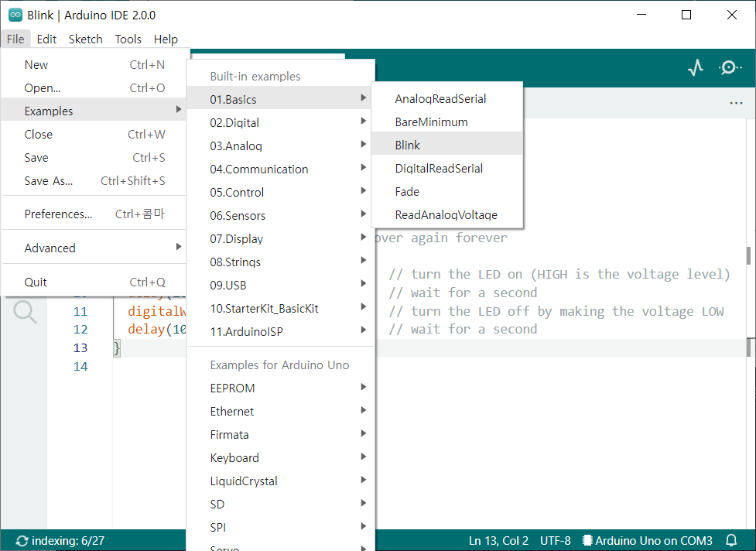Open the BareMinimum example
Viewport: 756px width, 551px height.
[447, 122]
